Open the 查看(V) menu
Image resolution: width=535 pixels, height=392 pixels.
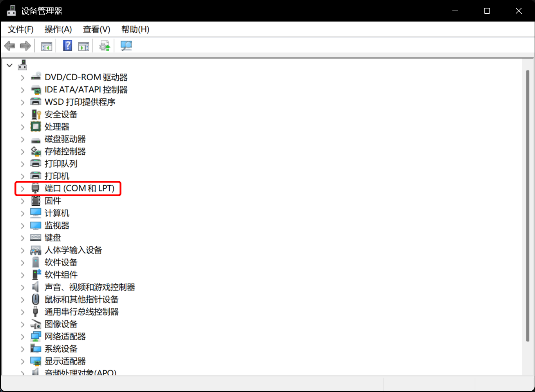[x=96, y=29]
